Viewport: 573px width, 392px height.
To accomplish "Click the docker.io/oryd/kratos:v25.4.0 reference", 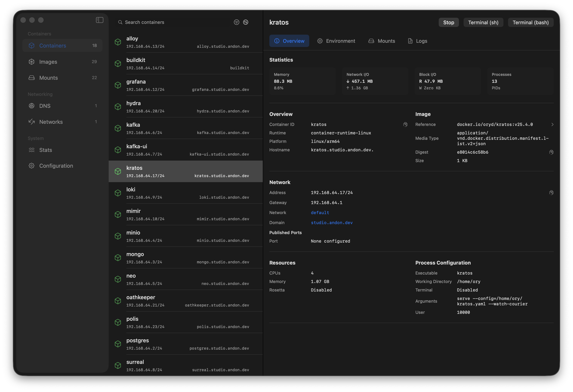I will [x=495, y=124].
